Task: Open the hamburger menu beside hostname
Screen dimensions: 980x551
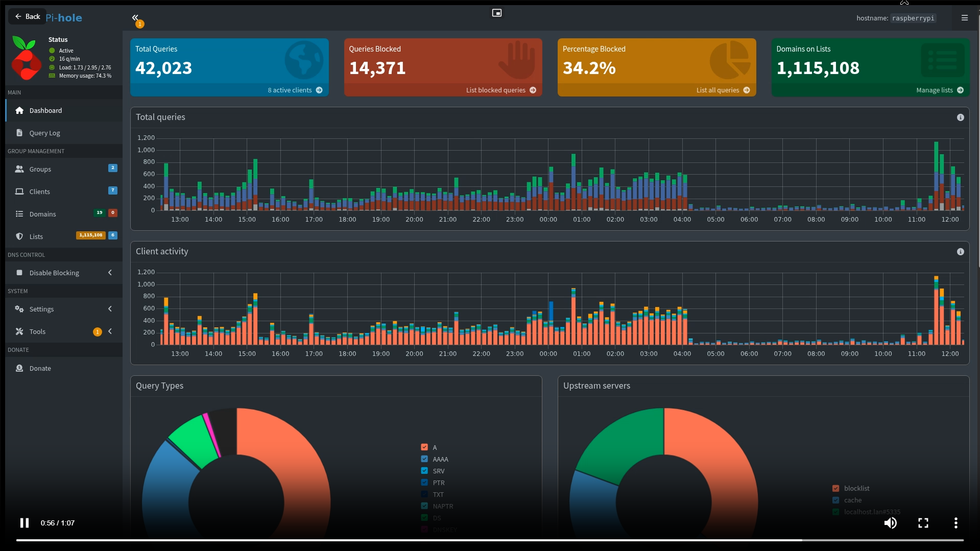Action: click(964, 18)
